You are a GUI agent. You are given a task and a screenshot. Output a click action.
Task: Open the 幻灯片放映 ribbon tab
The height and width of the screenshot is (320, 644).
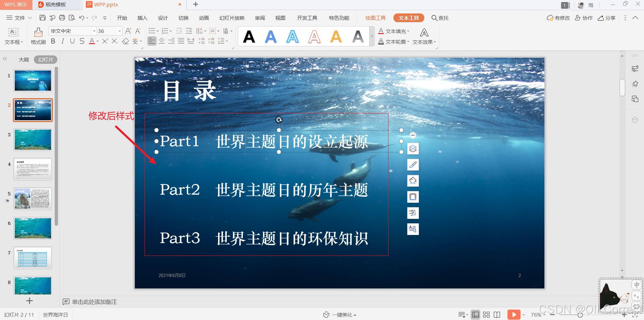click(x=232, y=18)
